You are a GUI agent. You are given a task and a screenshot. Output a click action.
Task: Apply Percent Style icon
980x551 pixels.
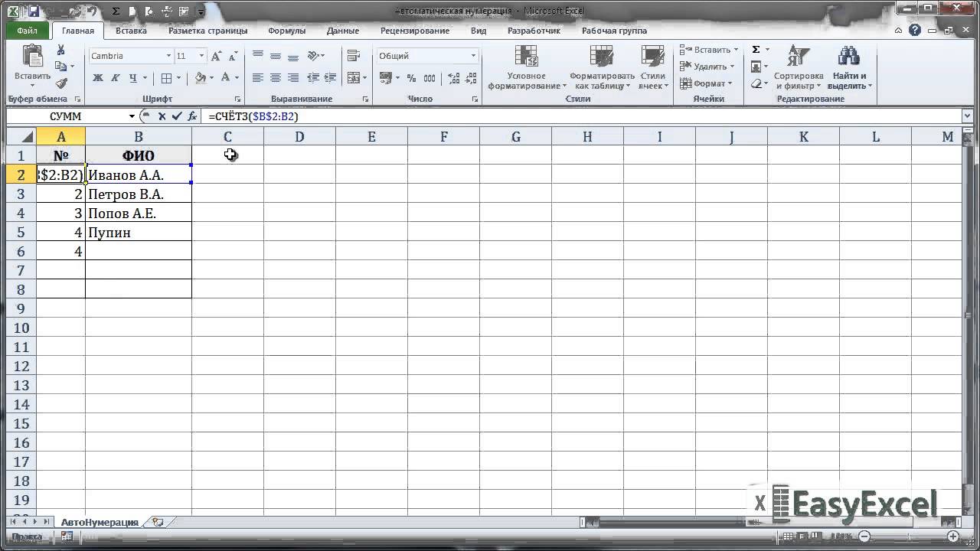tap(411, 78)
